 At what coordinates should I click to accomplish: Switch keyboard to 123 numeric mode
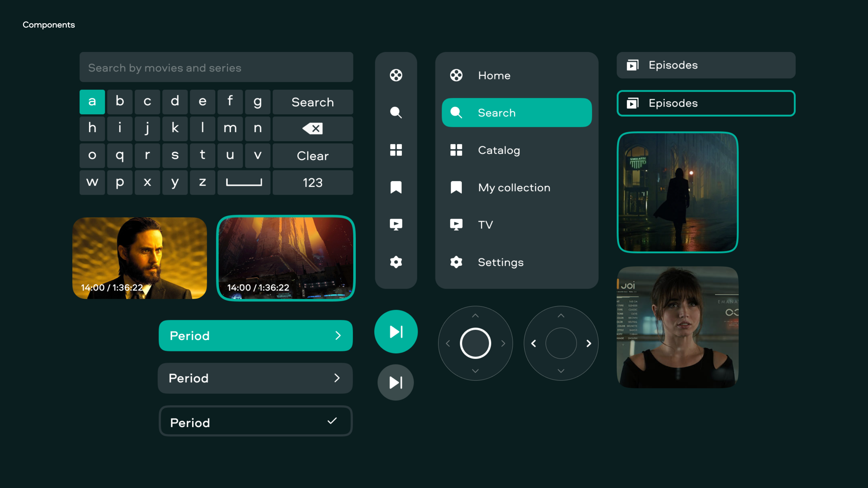[312, 182]
